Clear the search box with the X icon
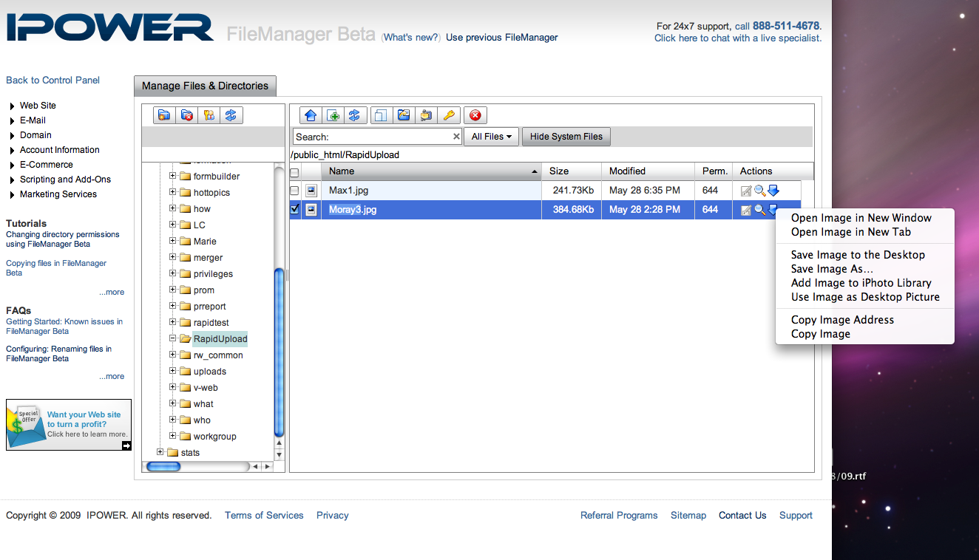979x560 pixels. (x=456, y=137)
